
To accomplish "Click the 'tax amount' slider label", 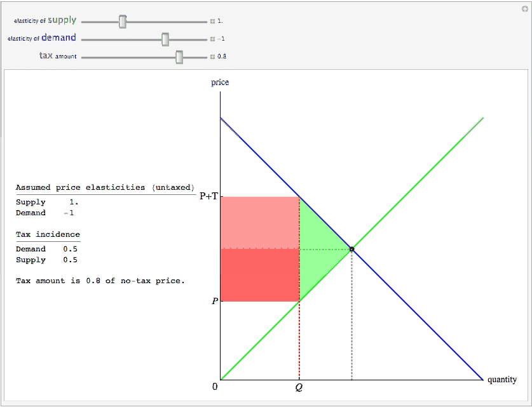I will [58, 56].
